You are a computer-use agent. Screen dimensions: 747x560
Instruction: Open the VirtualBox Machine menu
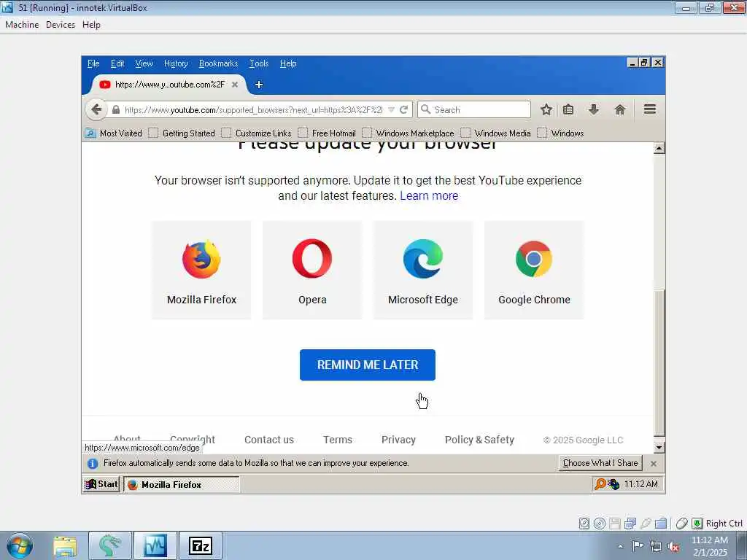click(x=22, y=25)
